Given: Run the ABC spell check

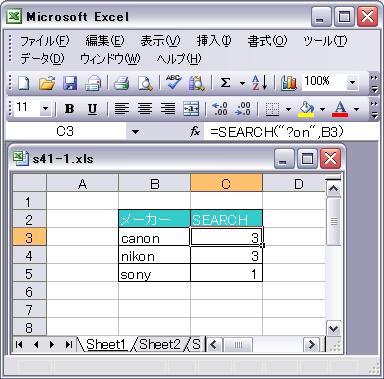Looking at the screenshot, I should pos(174,83).
